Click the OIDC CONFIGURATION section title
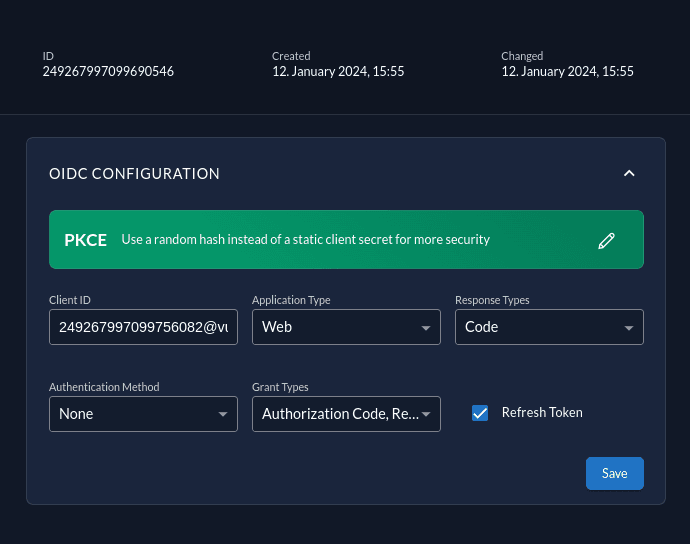This screenshot has width=690, height=544. (134, 174)
